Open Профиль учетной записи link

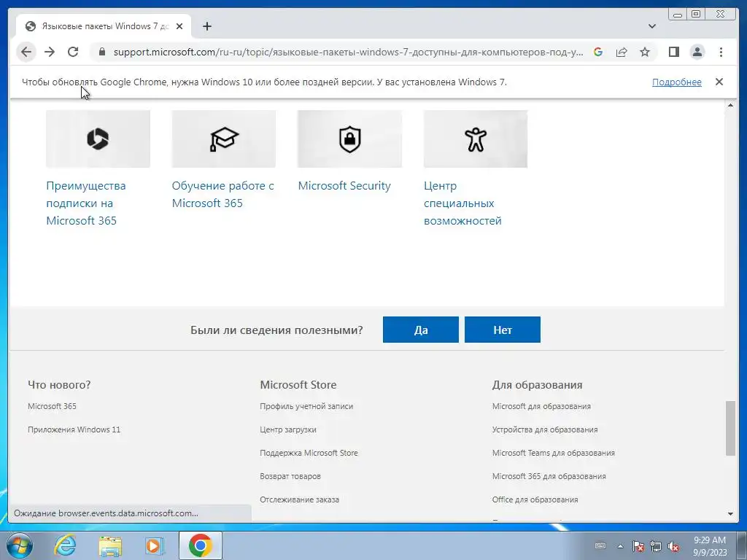tap(306, 406)
